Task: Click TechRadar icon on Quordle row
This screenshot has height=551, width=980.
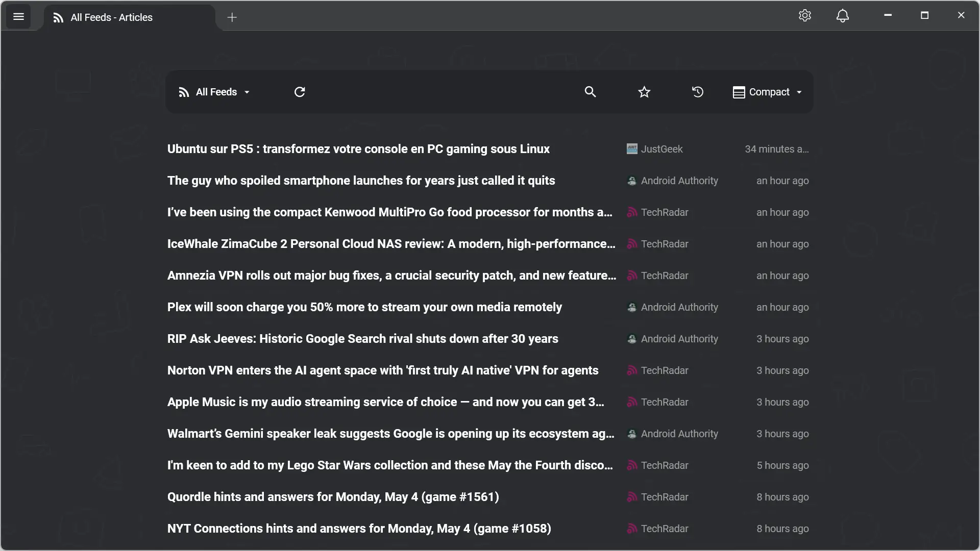Action: point(632,497)
